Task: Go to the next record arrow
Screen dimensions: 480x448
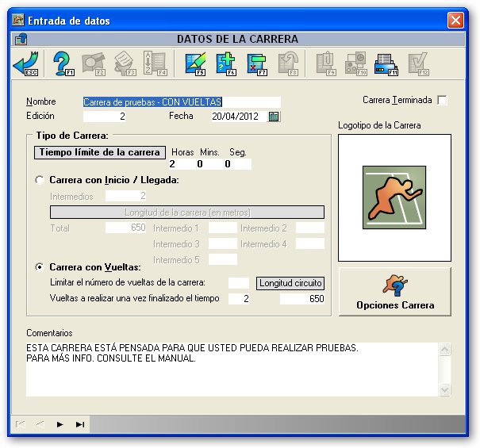Action: click(60, 424)
